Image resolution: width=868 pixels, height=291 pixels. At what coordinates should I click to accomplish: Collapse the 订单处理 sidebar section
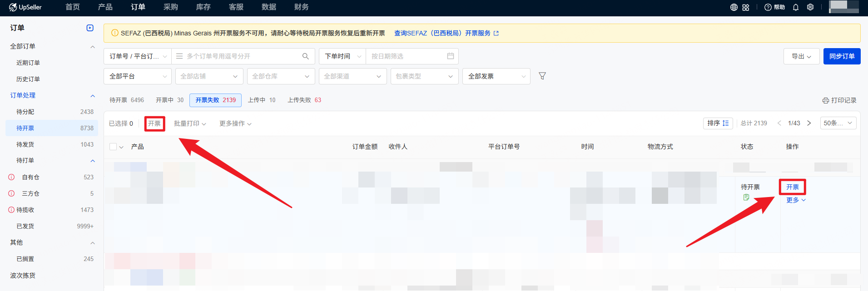[x=93, y=95]
